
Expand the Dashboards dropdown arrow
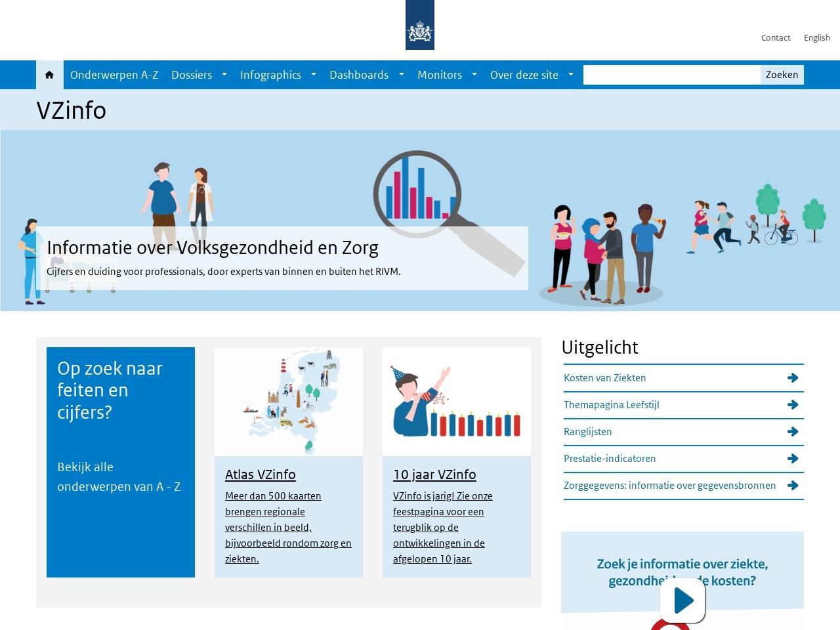pyautogui.click(x=402, y=75)
